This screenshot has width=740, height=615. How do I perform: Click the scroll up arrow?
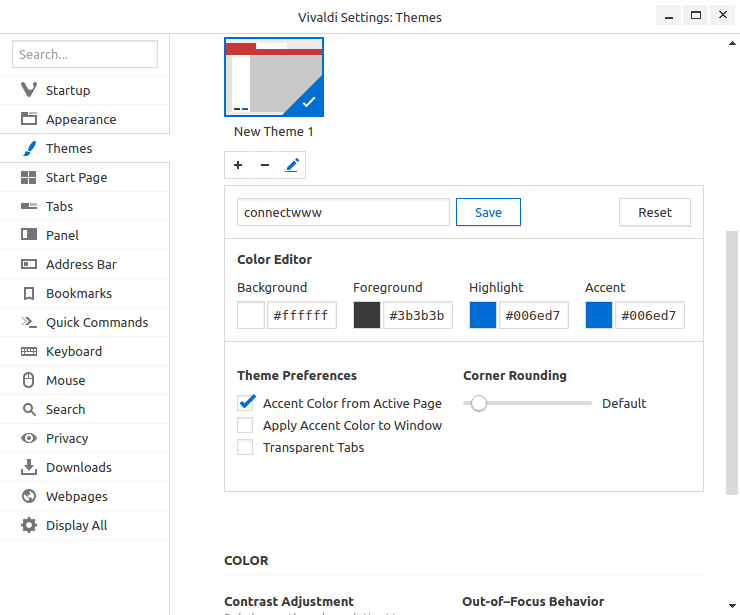[x=732, y=43]
